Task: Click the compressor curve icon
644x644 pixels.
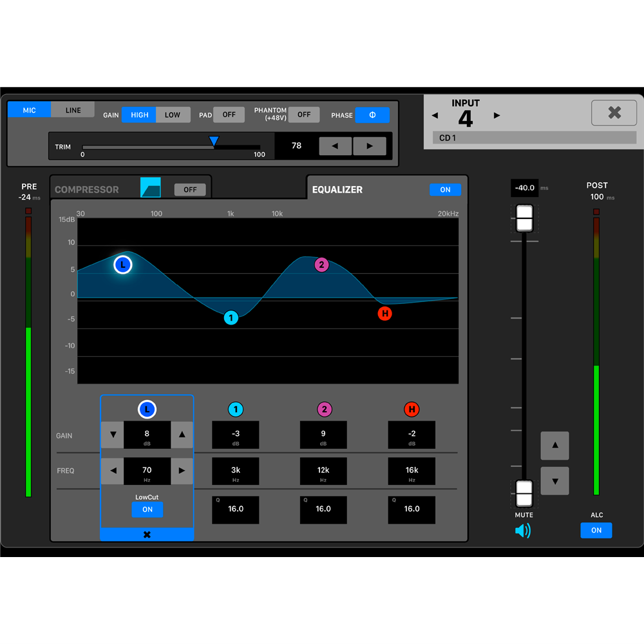Action: 150,187
